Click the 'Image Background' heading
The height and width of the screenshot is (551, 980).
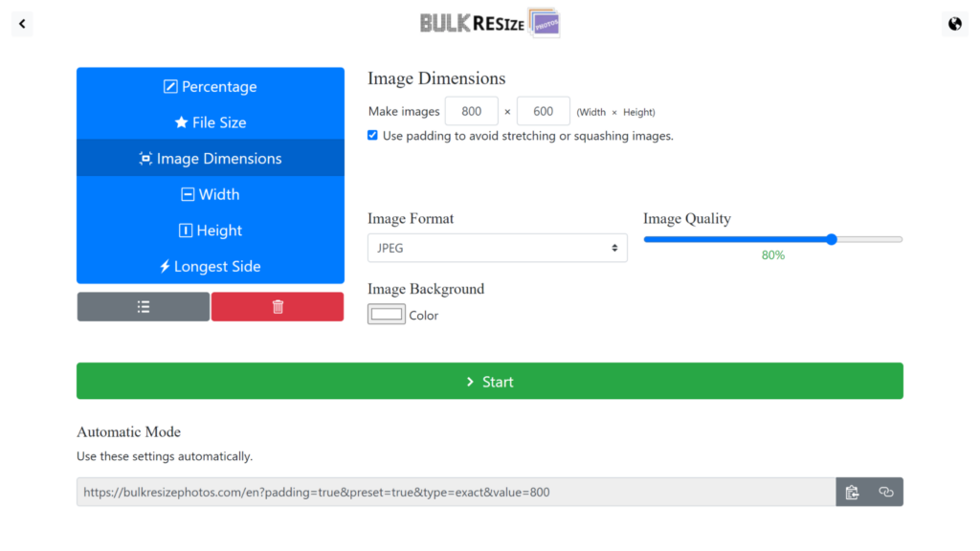click(x=426, y=289)
